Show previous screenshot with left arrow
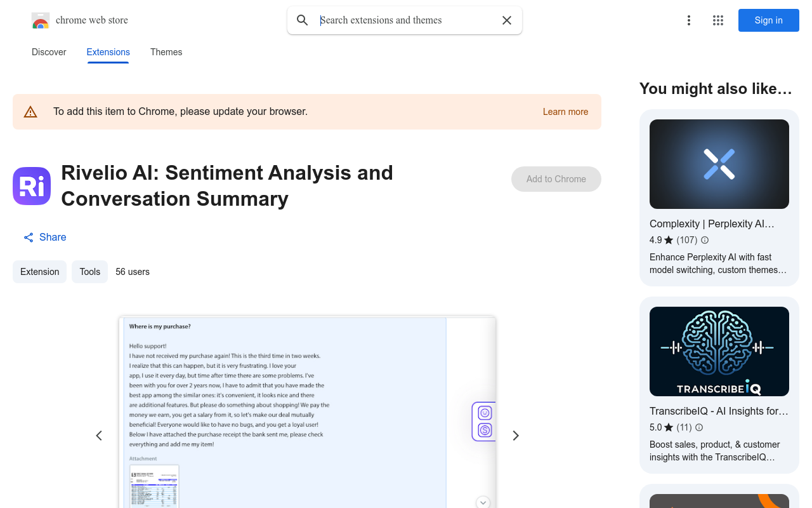This screenshot has height=508, width=812. tap(99, 436)
